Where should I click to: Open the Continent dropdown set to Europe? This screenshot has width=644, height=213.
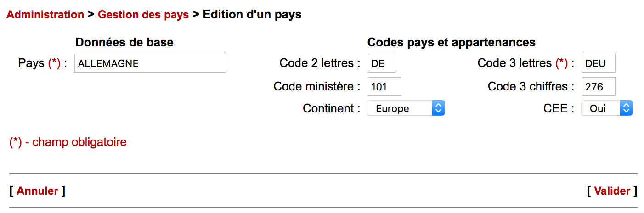pyautogui.click(x=406, y=108)
